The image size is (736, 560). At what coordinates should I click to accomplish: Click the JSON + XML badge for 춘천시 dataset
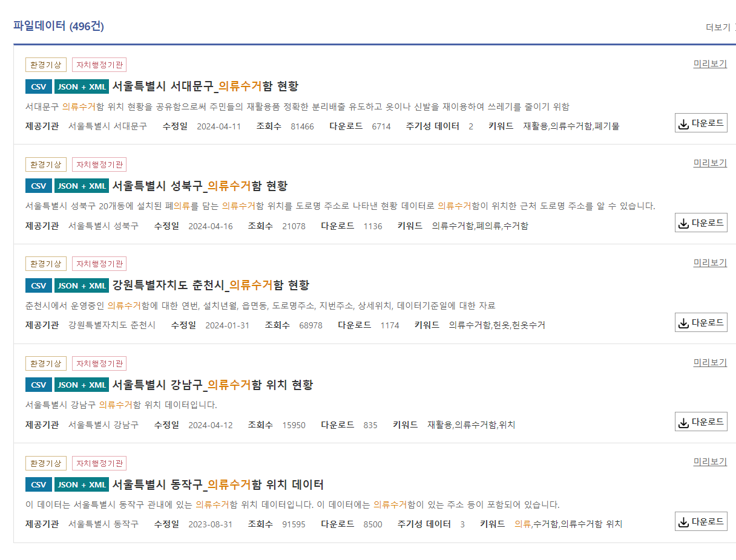[80, 285]
